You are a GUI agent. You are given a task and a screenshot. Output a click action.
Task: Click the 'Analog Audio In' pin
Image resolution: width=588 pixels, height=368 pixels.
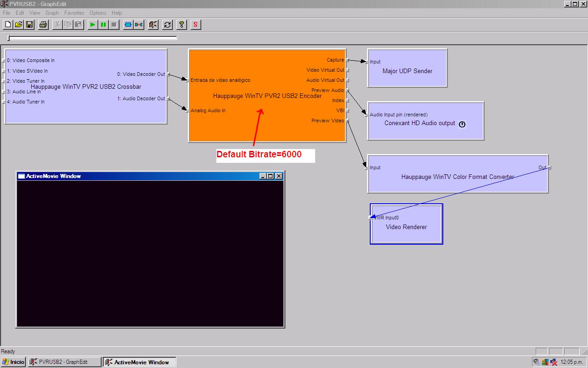(187, 110)
